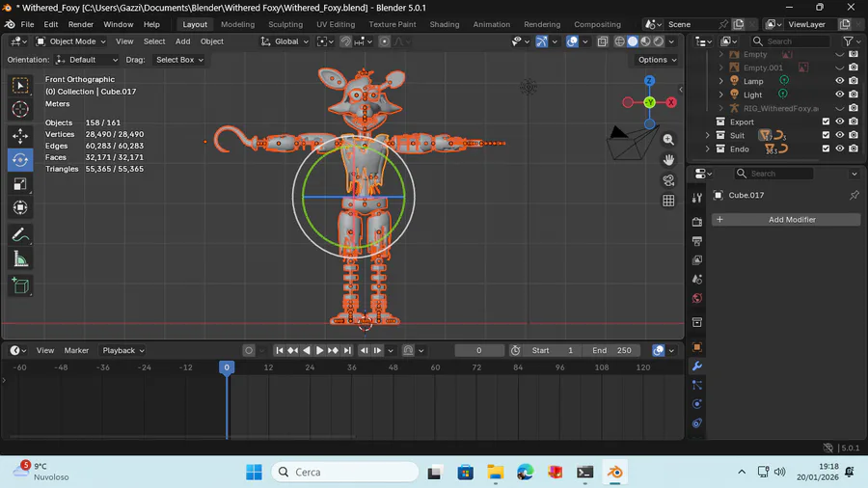Hide the Lamp object with eye icon
Viewport: 868px width, 488px height.
pyautogui.click(x=840, y=81)
